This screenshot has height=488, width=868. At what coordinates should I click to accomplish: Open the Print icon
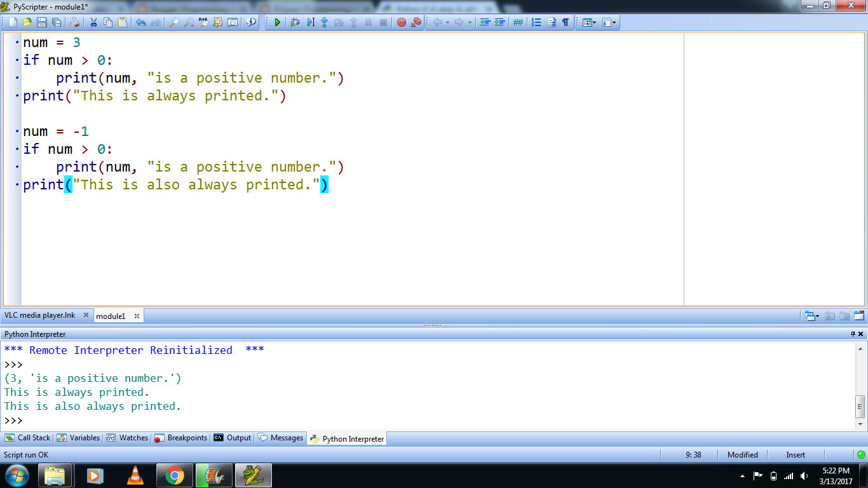[x=74, y=22]
